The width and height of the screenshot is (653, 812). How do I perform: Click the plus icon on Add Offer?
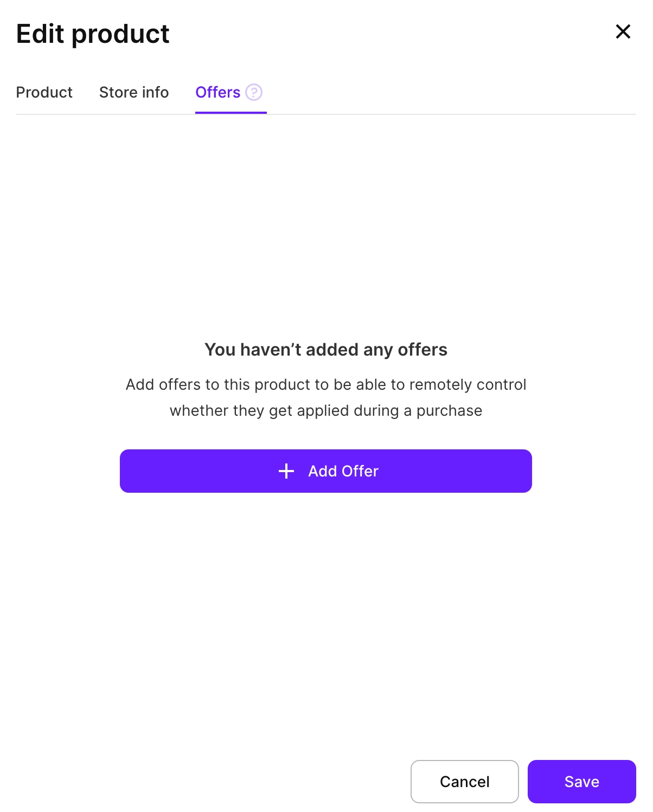(286, 471)
